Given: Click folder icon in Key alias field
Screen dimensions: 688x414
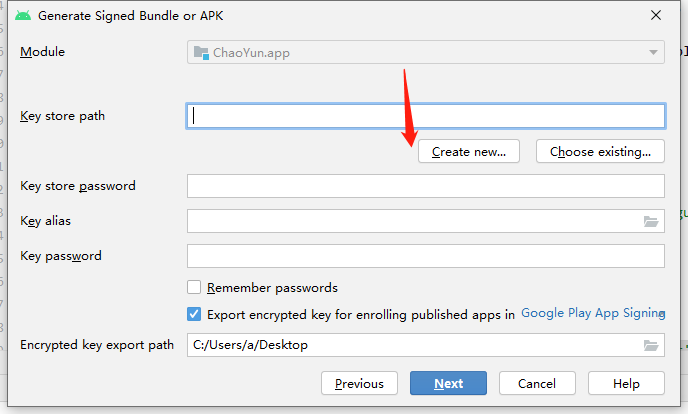Looking at the screenshot, I should pyautogui.click(x=651, y=221).
